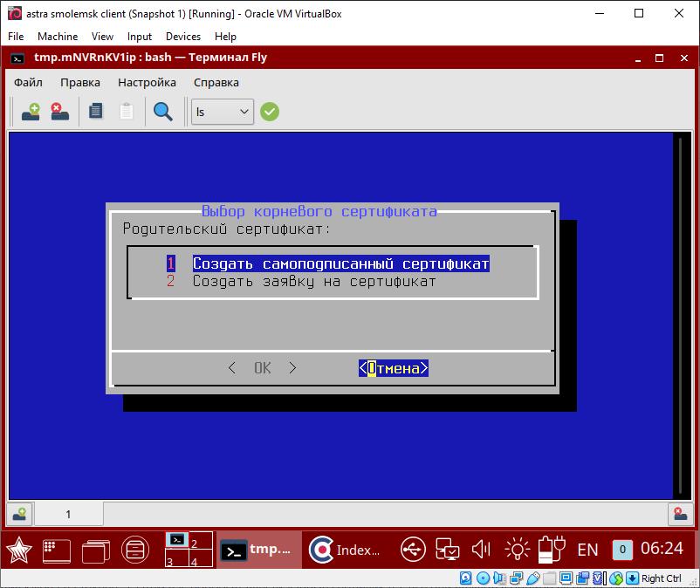
Task: Click the security level 0 indicator
Action: (622, 550)
